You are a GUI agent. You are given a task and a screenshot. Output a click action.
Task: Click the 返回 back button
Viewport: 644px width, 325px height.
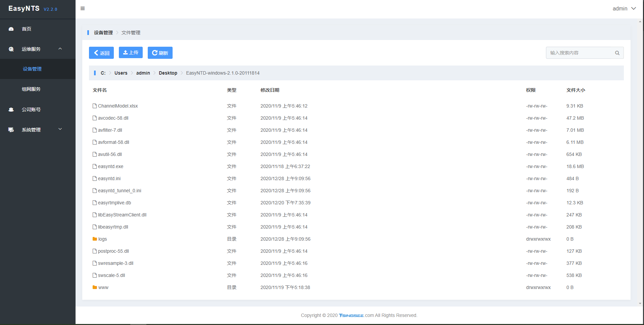click(x=101, y=53)
